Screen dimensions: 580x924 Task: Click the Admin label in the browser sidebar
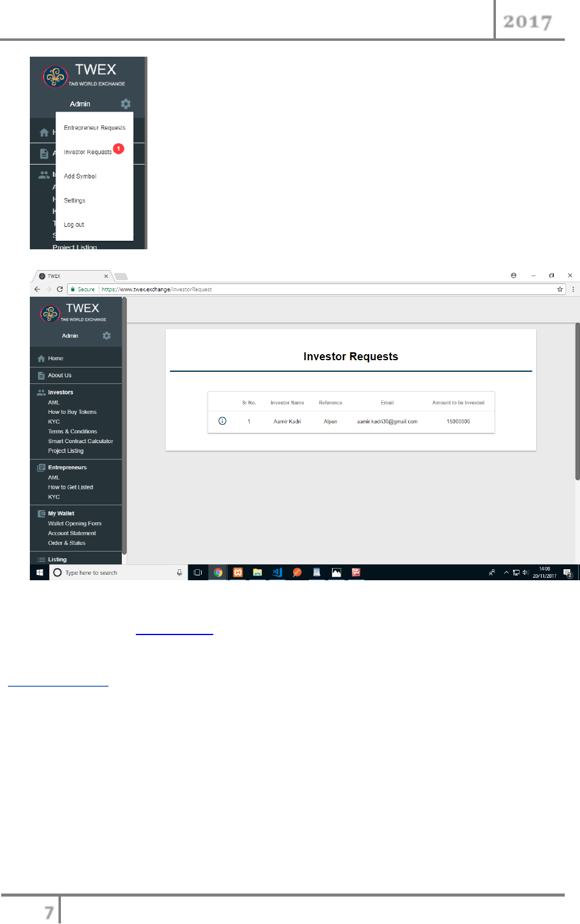(x=70, y=336)
